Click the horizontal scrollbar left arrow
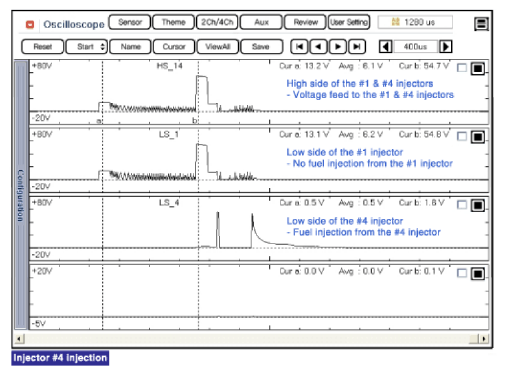The width and height of the screenshot is (506, 375). pyautogui.click(x=19, y=339)
